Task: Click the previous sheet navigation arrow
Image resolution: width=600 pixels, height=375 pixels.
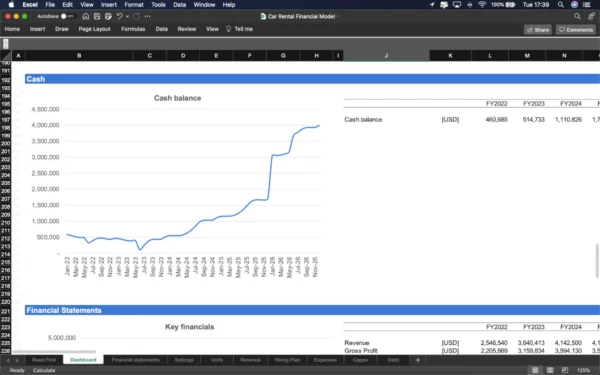Action: [x=7, y=360]
